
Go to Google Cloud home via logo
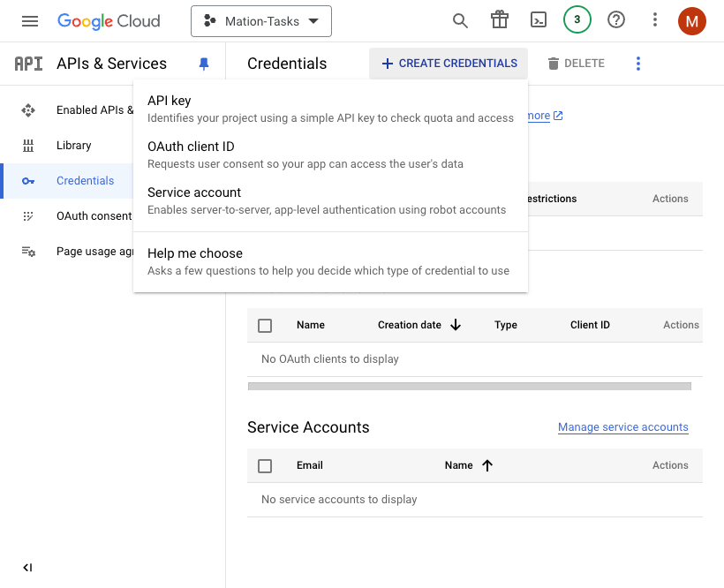109,21
